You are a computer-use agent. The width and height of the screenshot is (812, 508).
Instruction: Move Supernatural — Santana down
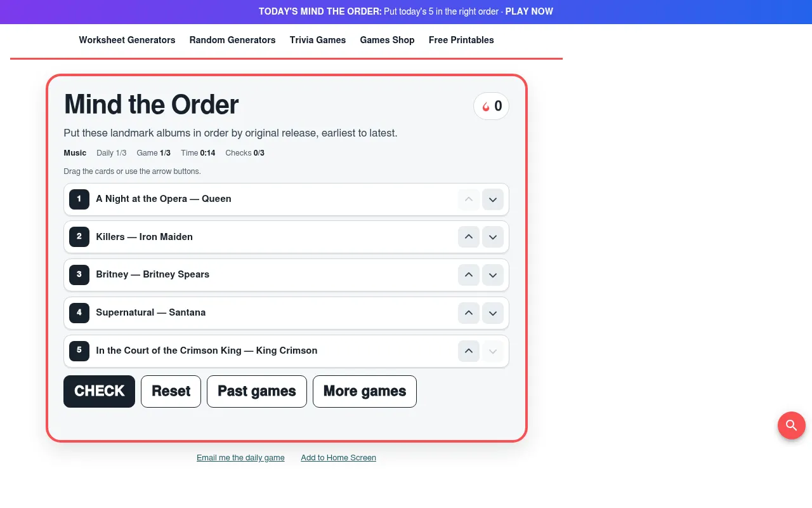point(493,313)
